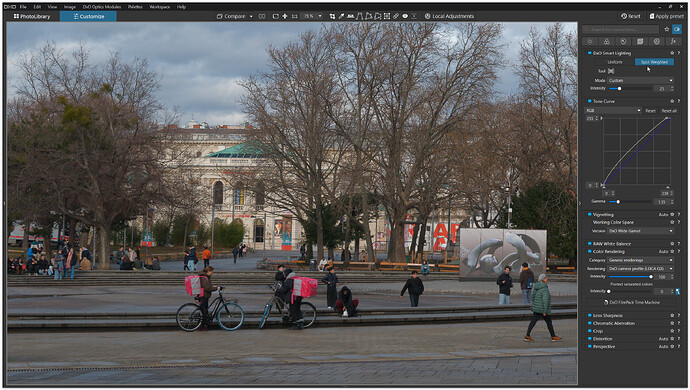Click the Reset button in top bar
This screenshot has height=390, width=690.
tap(631, 16)
